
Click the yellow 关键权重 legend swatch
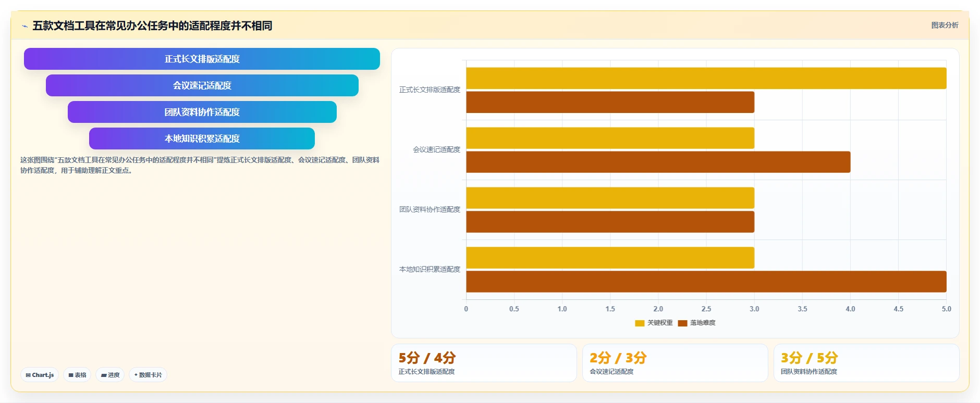[640, 323]
